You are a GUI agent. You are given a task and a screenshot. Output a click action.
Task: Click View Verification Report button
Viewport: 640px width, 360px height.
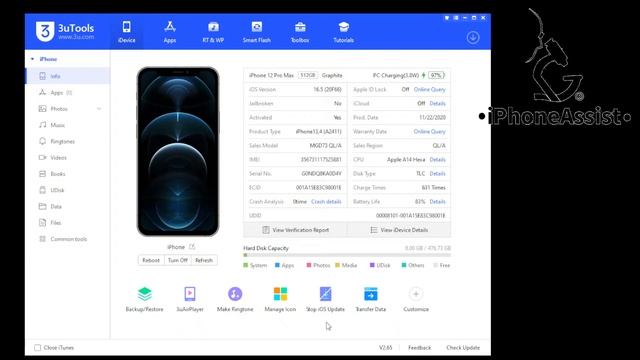coord(295,230)
